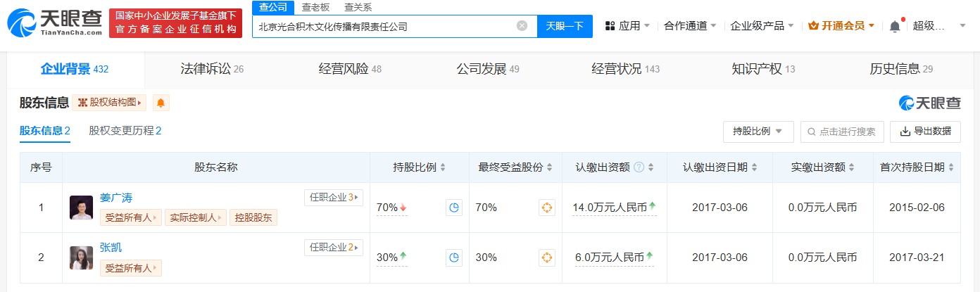Sort by 认缴出资日期 column arrows
The height and width of the screenshot is (292, 980).
point(754,167)
